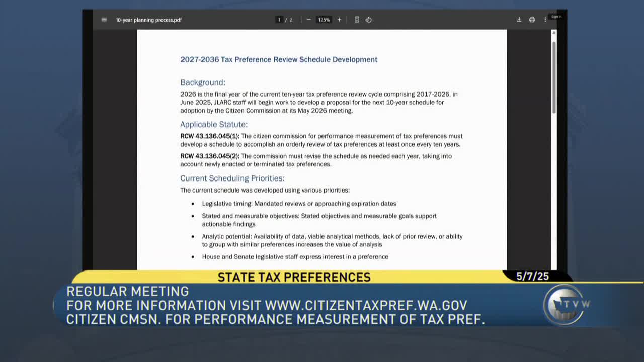Click the "Current Scheduling Priorities:" heading
This screenshot has width=644, height=362.
point(232,178)
